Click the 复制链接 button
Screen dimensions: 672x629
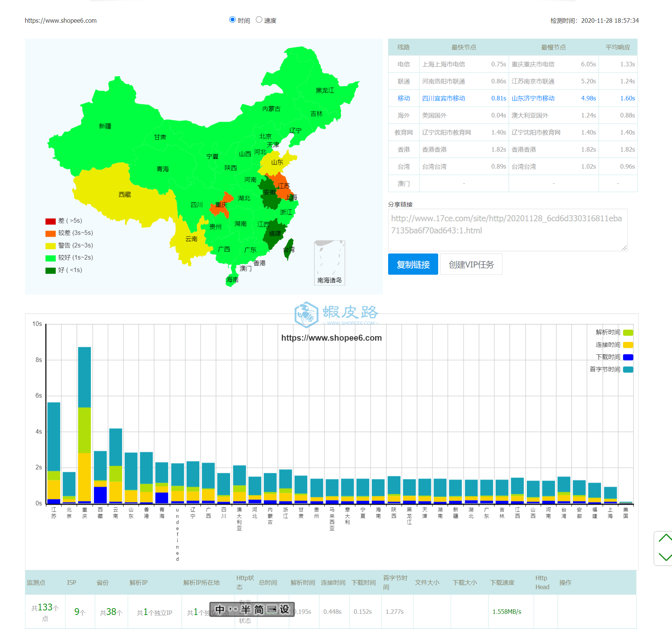click(413, 264)
